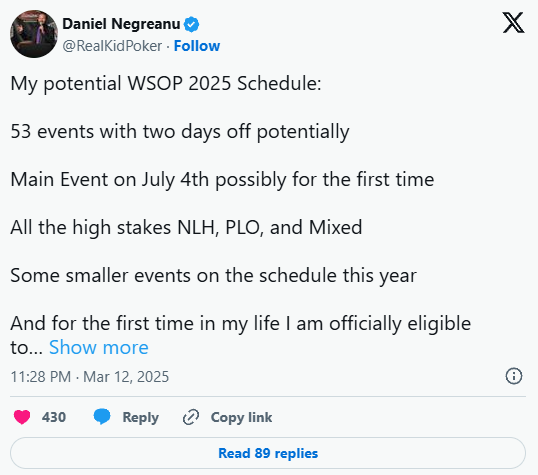Click the '53 events with two days off' line
The height and width of the screenshot is (475, 538).
[180, 131]
